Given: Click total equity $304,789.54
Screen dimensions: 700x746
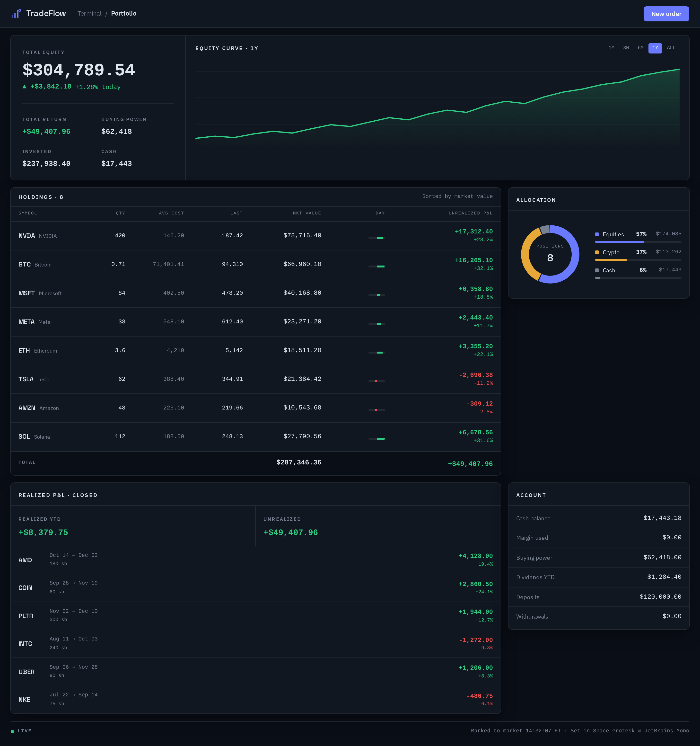Looking at the screenshot, I should (x=79, y=70).
